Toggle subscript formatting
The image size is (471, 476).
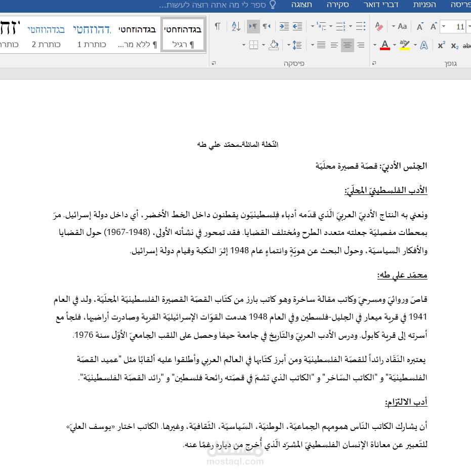click(x=455, y=46)
